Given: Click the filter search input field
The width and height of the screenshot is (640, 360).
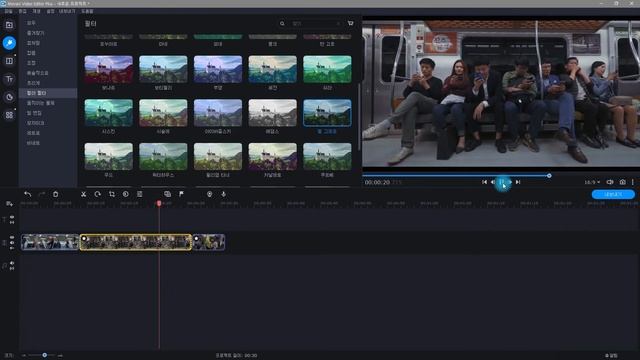Looking at the screenshot, I should point(315,24).
